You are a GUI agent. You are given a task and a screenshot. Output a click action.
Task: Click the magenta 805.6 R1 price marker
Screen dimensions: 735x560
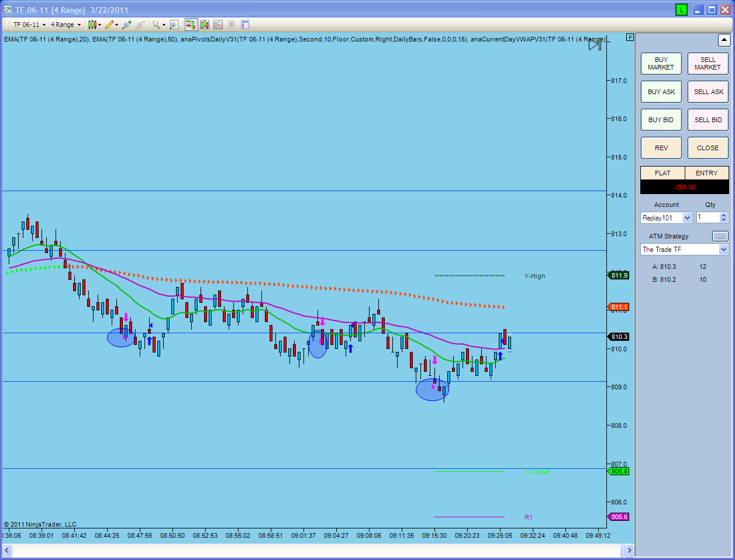click(x=619, y=517)
